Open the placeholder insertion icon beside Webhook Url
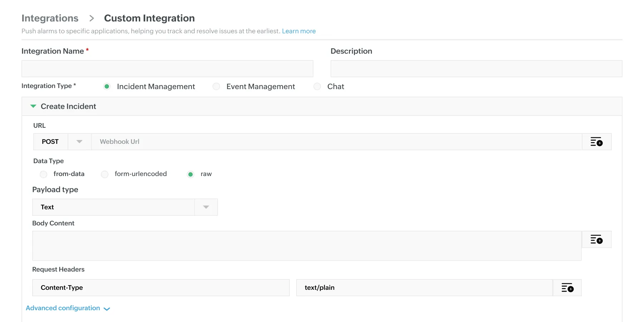 [596, 142]
